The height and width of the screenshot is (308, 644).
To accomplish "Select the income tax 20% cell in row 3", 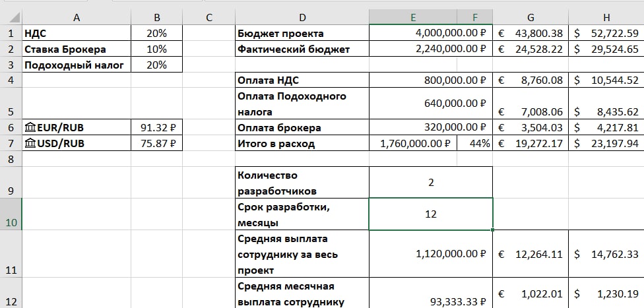I will coord(157,65).
